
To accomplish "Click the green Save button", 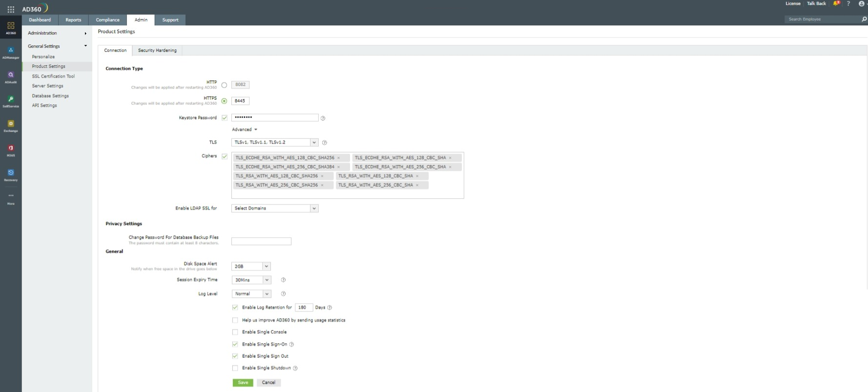I will pyautogui.click(x=243, y=383).
